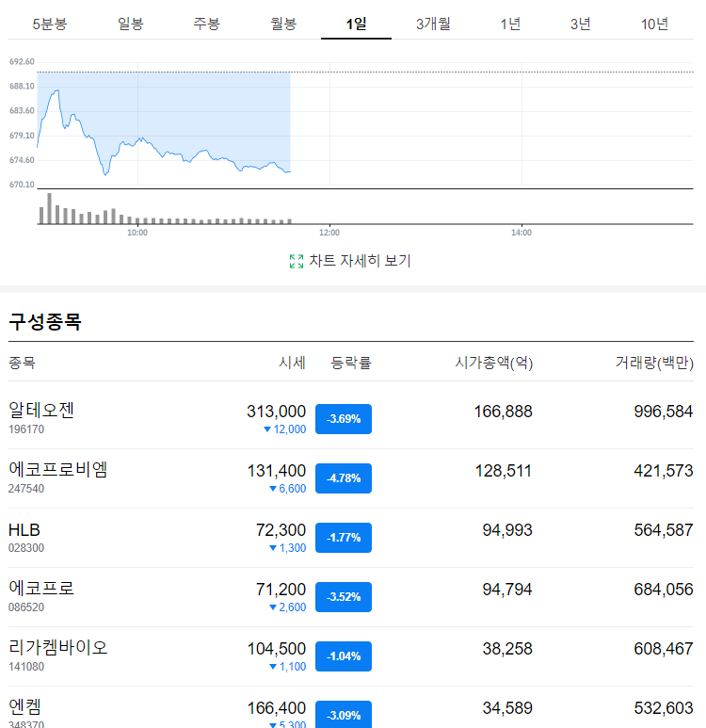The image size is (706, 728).
Task: Click the 166,400 price of 엔켐
Action: (276, 708)
